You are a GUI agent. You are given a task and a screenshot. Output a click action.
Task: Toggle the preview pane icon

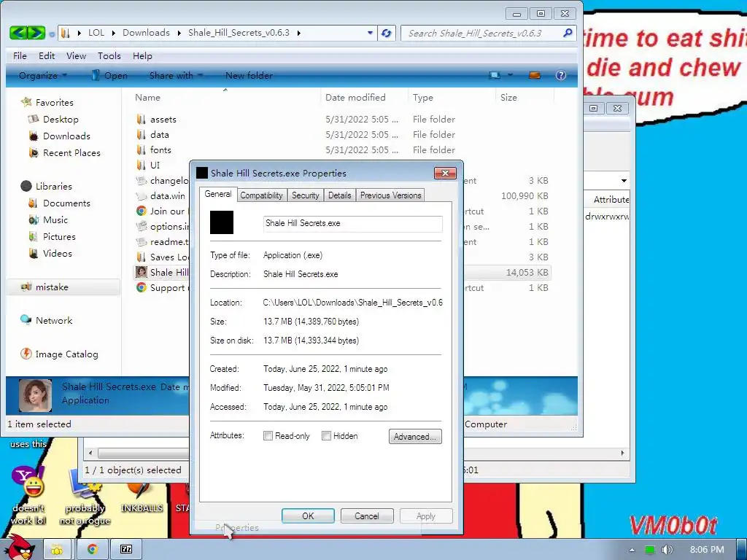point(535,75)
